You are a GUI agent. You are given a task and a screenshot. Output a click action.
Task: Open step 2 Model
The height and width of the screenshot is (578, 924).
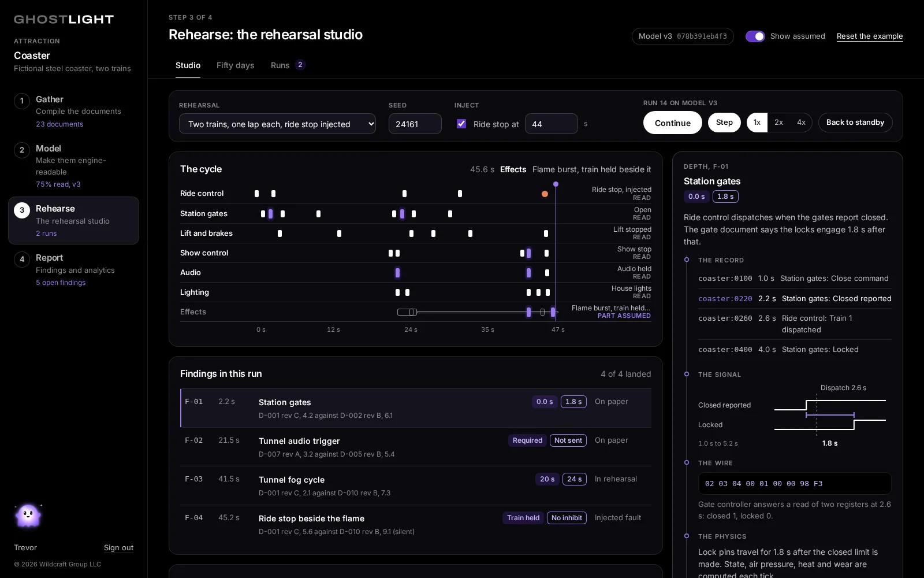(x=73, y=166)
